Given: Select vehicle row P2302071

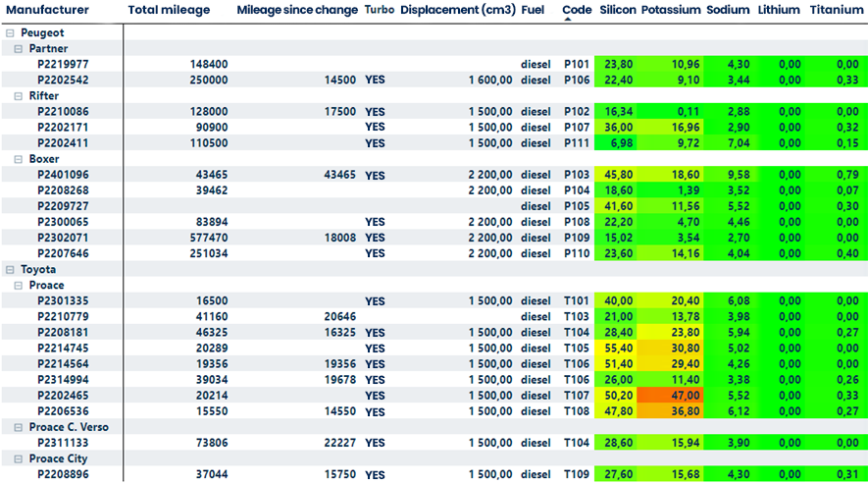Looking at the screenshot, I should coord(63,238).
